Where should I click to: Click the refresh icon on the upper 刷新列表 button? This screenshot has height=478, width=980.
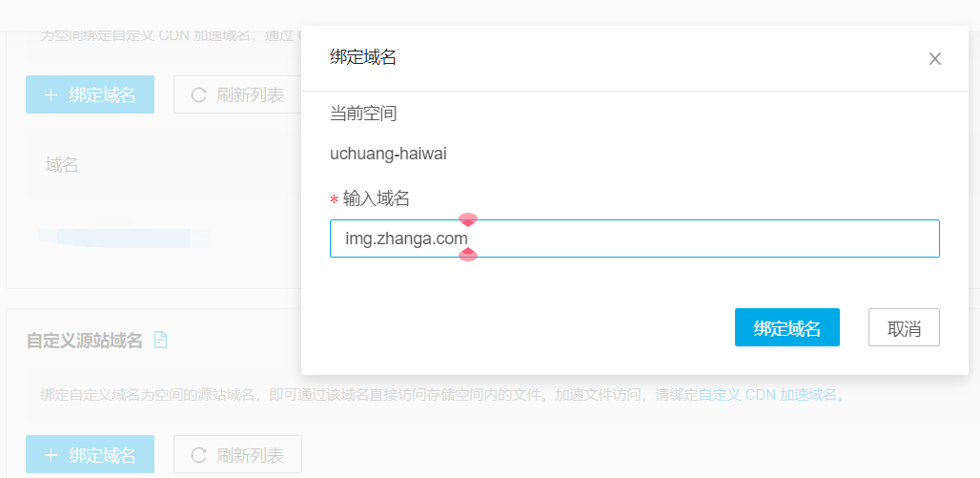pos(198,95)
